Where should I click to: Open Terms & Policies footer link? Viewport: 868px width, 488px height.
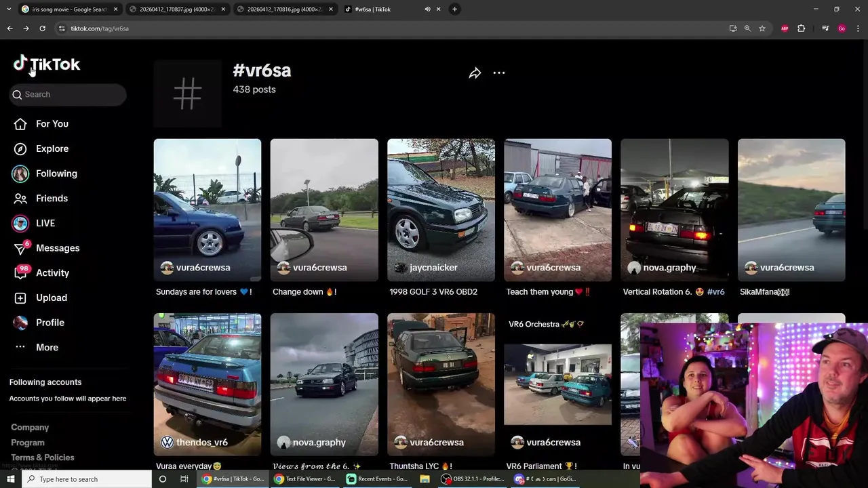click(x=43, y=457)
